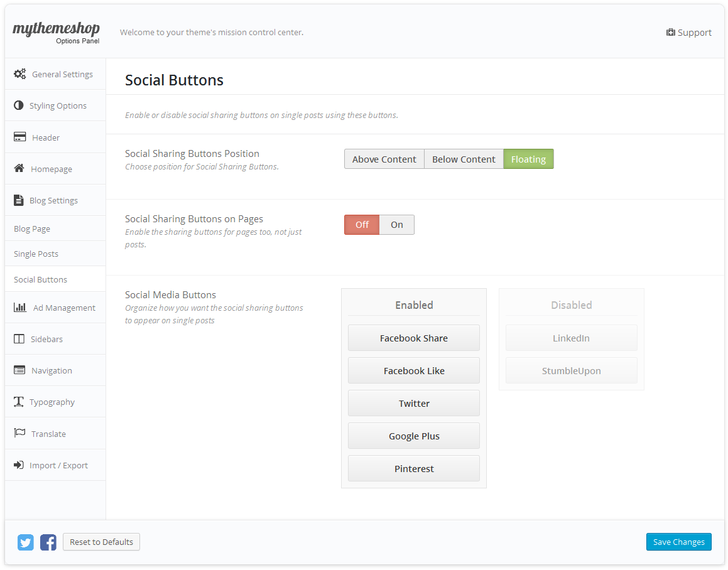Click the Sidebars columns icon

click(19, 339)
